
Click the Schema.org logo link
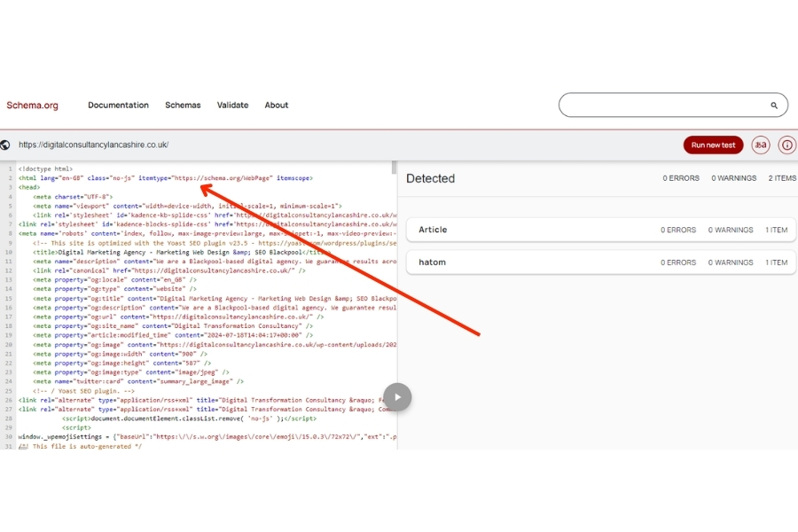pos(32,106)
